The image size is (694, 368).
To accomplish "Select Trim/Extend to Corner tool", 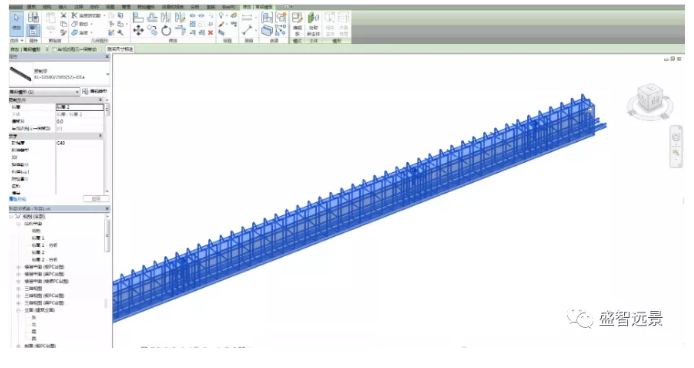I will pyautogui.click(x=180, y=31).
